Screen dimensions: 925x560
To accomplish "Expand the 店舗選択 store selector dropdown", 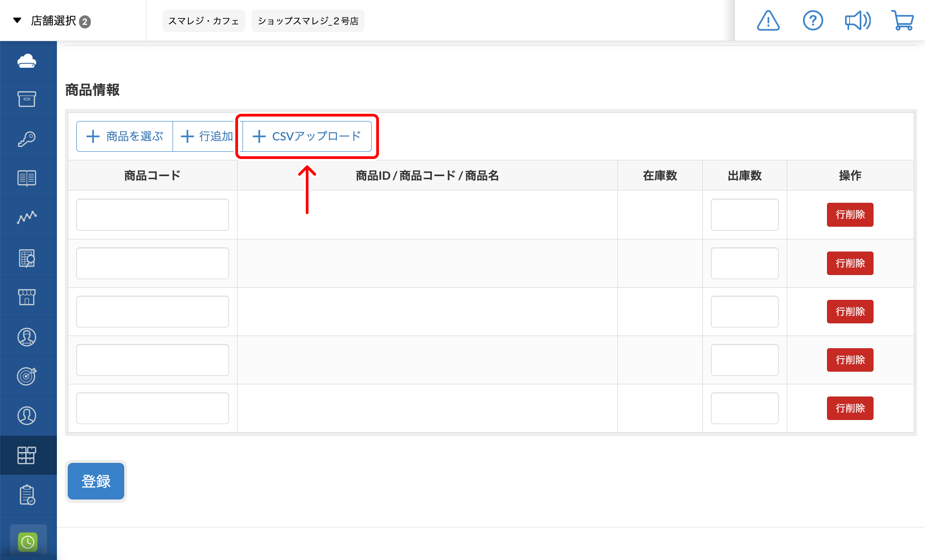I will (x=52, y=21).
